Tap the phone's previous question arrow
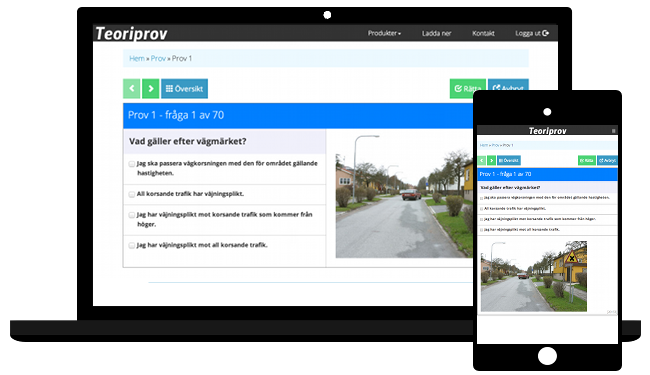This screenshot has width=650, height=375. click(x=482, y=160)
